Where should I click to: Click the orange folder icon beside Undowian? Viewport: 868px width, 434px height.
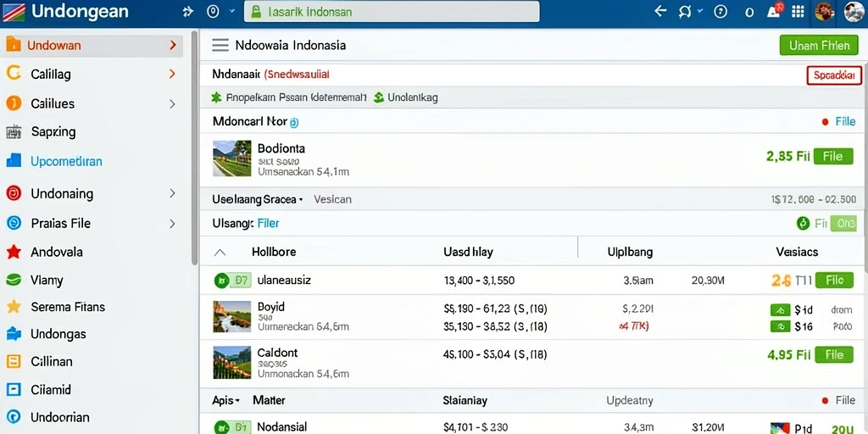pyautogui.click(x=14, y=45)
